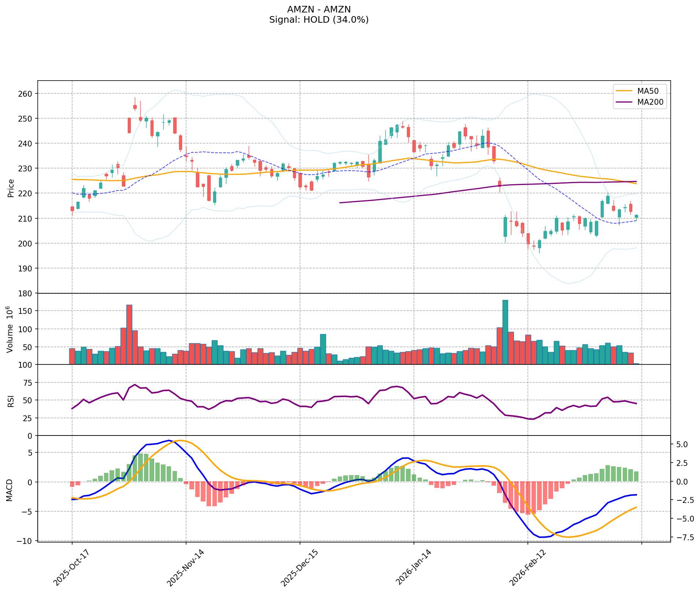Click the 75 tick on RSI axis
The image size is (700, 593).
click(x=28, y=383)
